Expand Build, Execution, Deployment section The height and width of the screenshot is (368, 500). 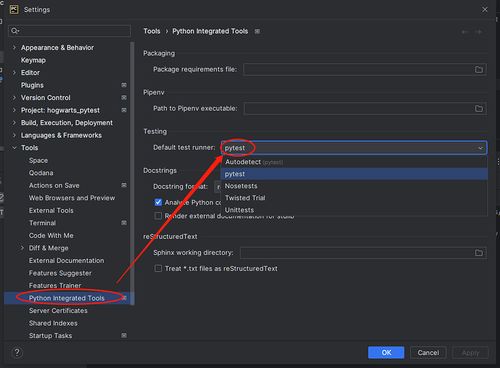point(14,123)
